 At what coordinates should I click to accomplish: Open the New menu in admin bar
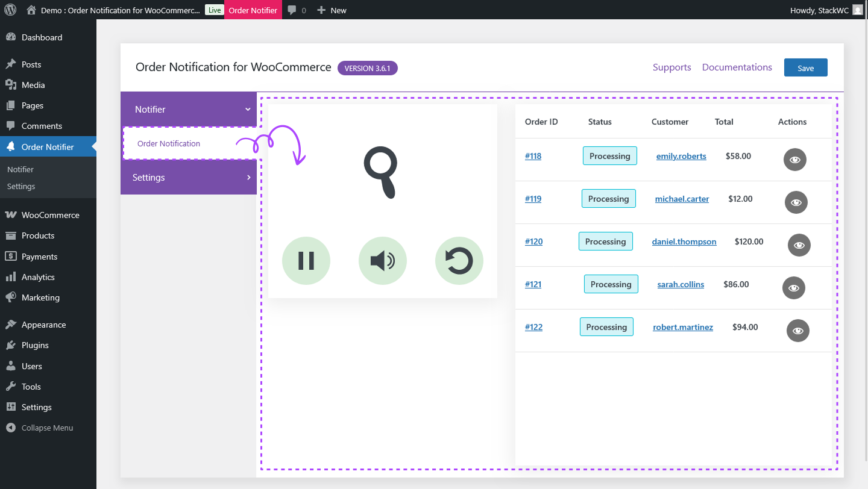tap(332, 10)
